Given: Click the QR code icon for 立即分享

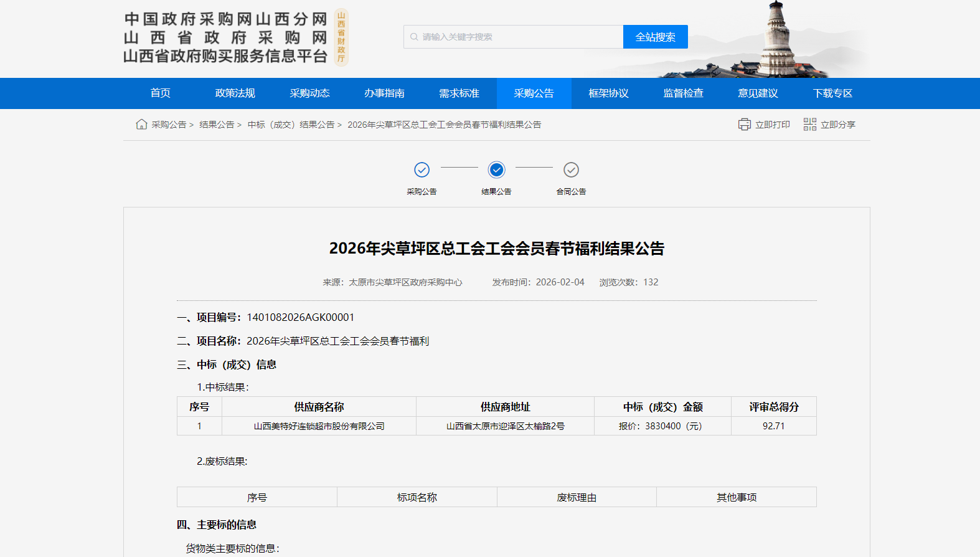Looking at the screenshot, I should (x=809, y=125).
